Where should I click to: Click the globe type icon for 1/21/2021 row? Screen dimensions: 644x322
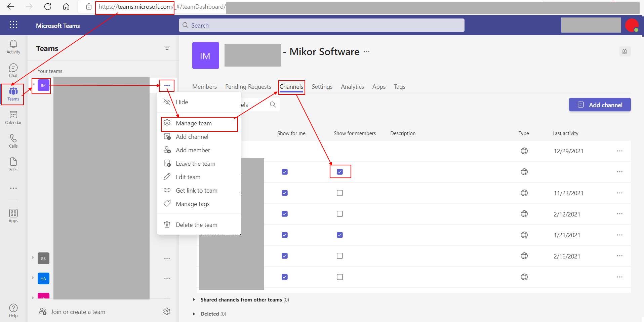pos(524,235)
